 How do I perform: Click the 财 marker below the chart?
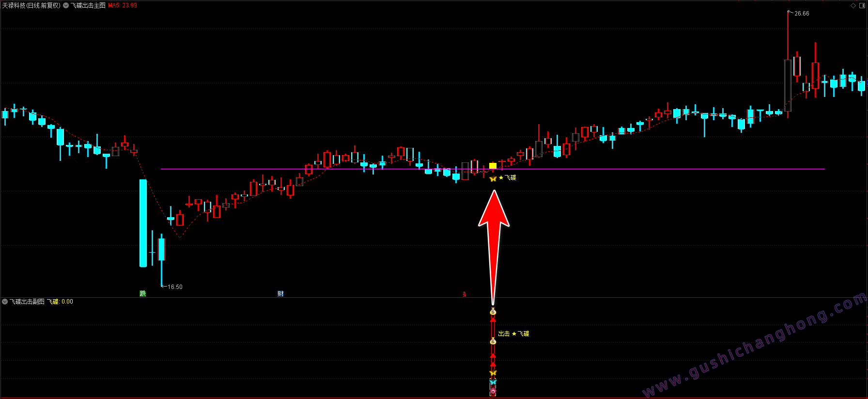(x=280, y=293)
